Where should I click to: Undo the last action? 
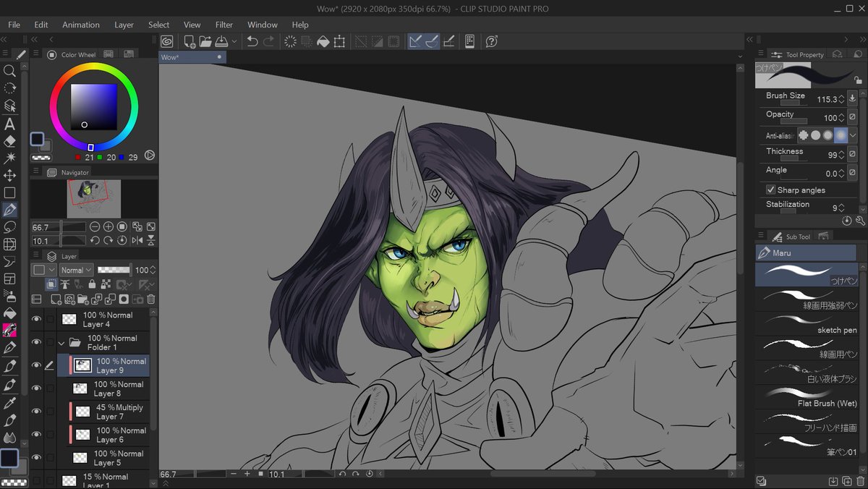coord(252,41)
